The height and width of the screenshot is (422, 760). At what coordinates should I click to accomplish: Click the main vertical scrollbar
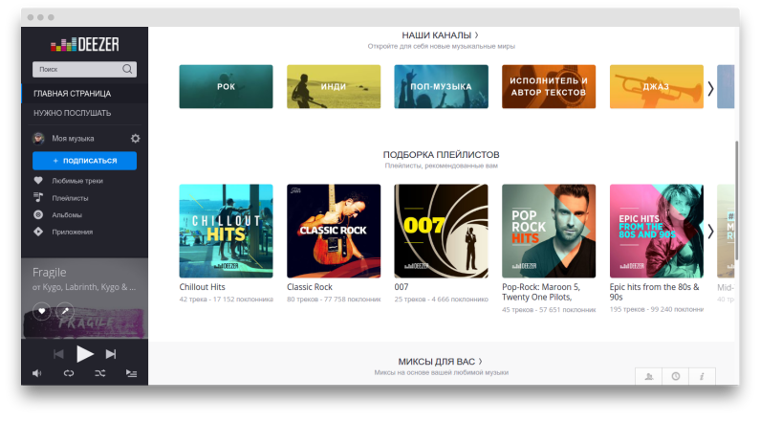pyautogui.click(x=736, y=201)
